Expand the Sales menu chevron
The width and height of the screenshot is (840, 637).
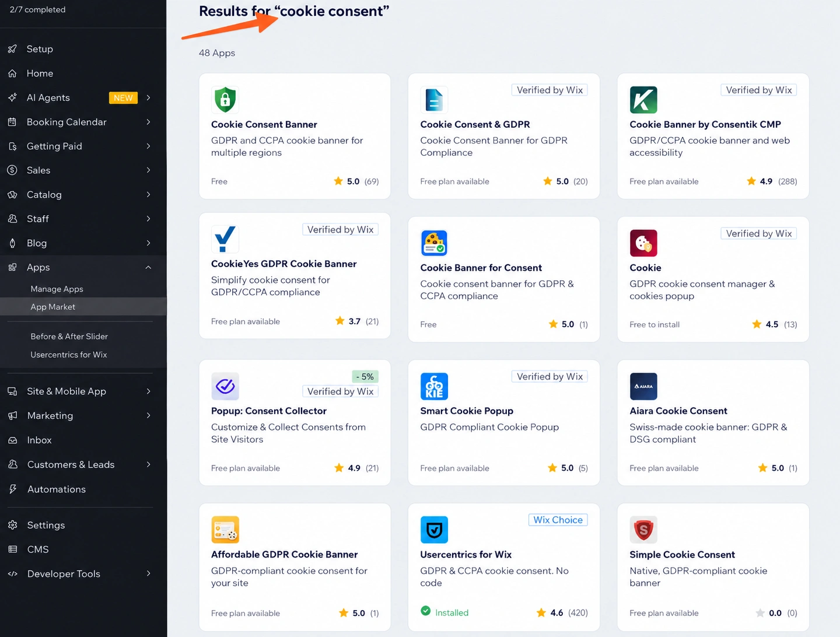click(148, 170)
